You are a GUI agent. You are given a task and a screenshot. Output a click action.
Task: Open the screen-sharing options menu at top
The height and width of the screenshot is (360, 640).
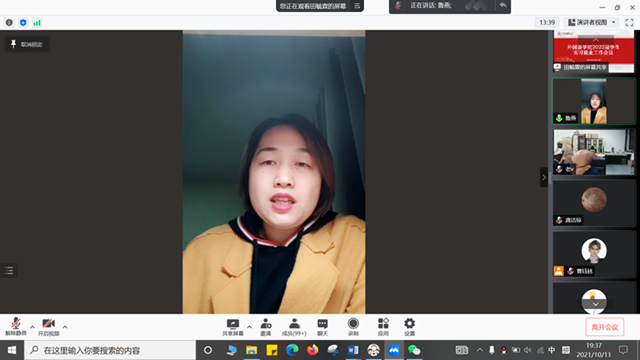[x=357, y=6]
